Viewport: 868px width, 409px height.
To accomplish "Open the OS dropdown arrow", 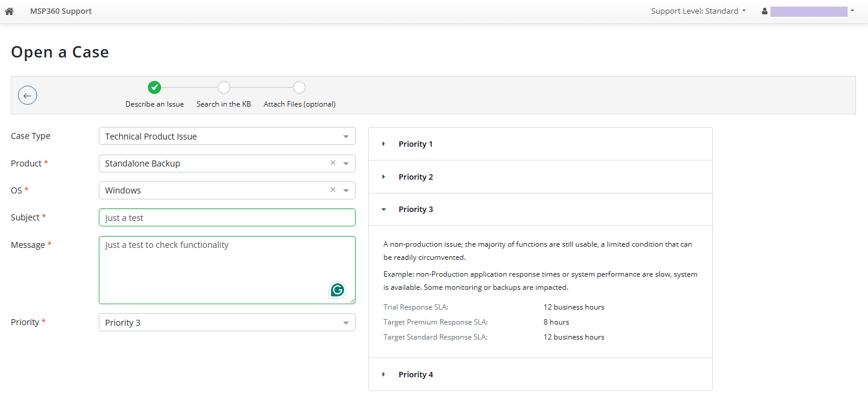I will point(346,190).
